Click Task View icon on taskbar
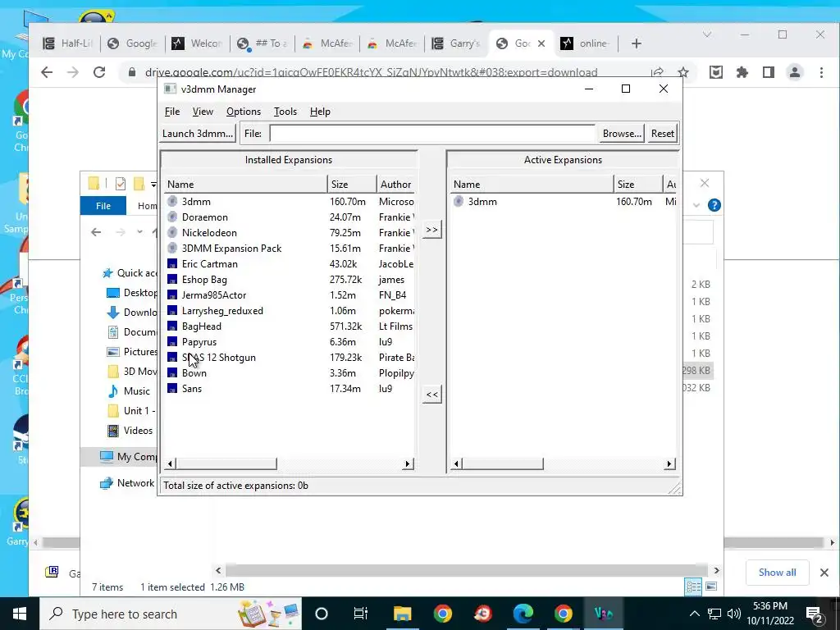The image size is (840, 630). pyautogui.click(x=361, y=614)
